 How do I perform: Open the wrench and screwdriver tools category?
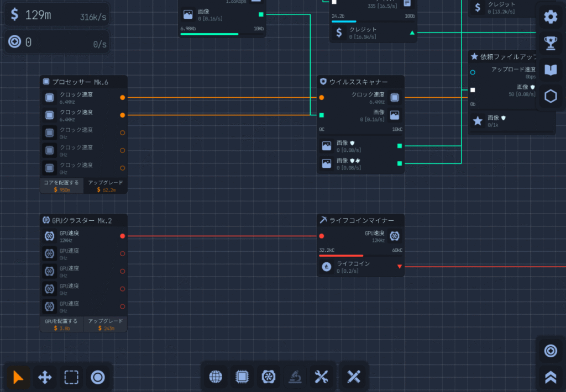321,377
